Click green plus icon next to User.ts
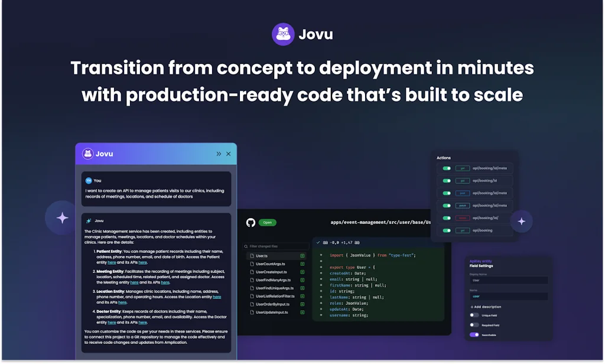Screen dimensions: 605x364 coord(302,256)
